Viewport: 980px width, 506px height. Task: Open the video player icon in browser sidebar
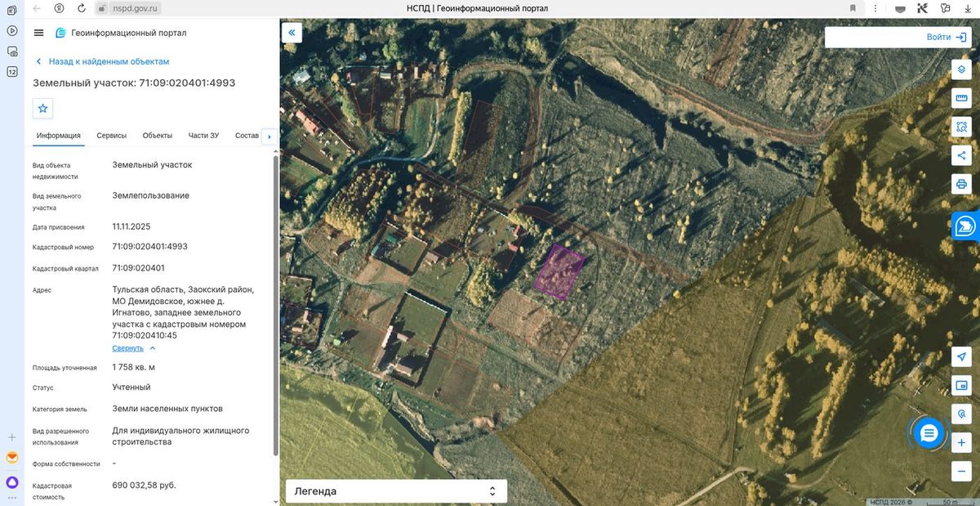click(11, 31)
